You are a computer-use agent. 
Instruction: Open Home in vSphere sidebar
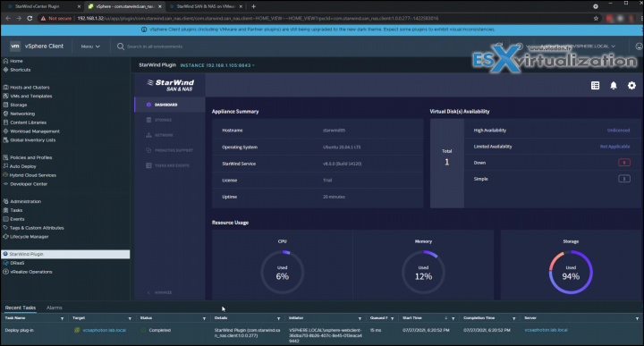coord(16,61)
